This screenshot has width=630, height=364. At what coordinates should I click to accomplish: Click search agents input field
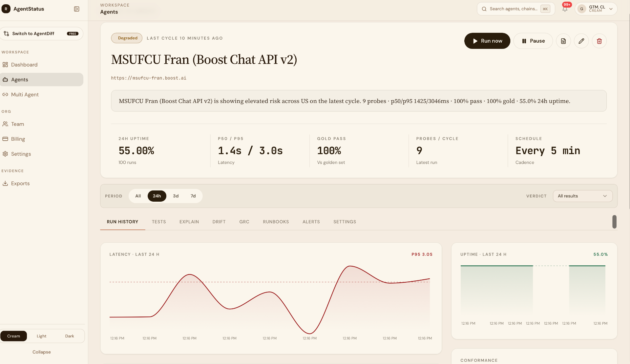click(x=516, y=9)
